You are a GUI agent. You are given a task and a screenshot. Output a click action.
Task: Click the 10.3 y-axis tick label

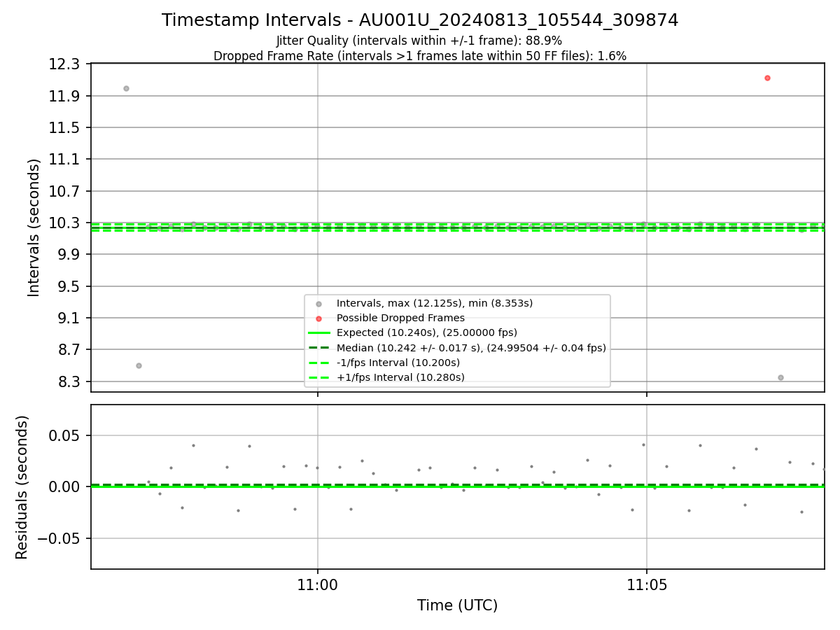(x=64, y=223)
